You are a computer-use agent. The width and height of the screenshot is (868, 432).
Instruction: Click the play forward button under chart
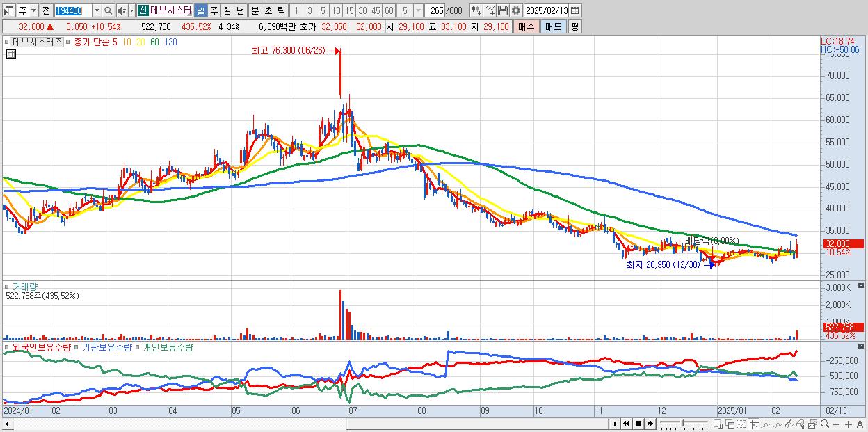click(615, 424)
